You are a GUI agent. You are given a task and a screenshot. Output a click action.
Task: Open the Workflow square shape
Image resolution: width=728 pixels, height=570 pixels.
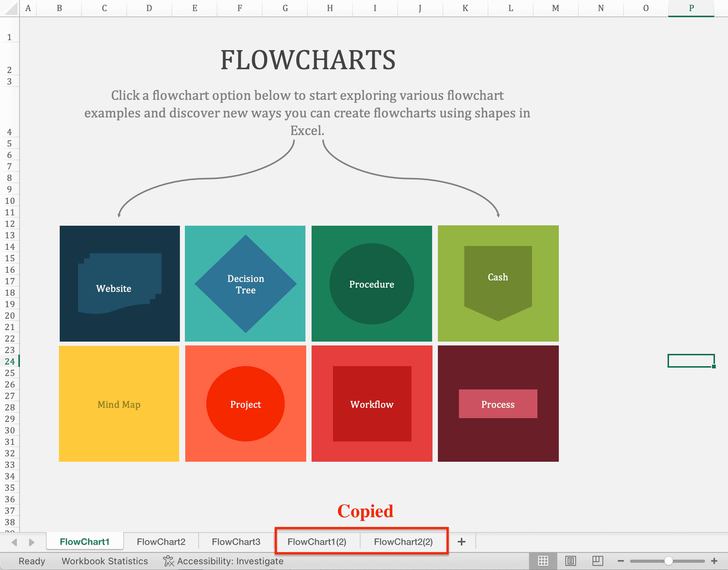[x=372, y=404]
